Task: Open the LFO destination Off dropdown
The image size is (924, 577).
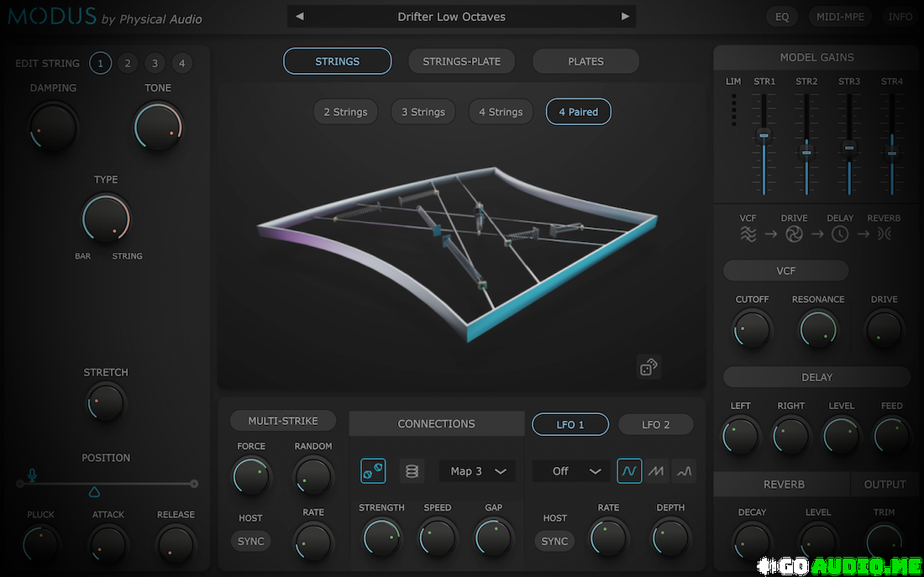Action: (x=571, y=471)
